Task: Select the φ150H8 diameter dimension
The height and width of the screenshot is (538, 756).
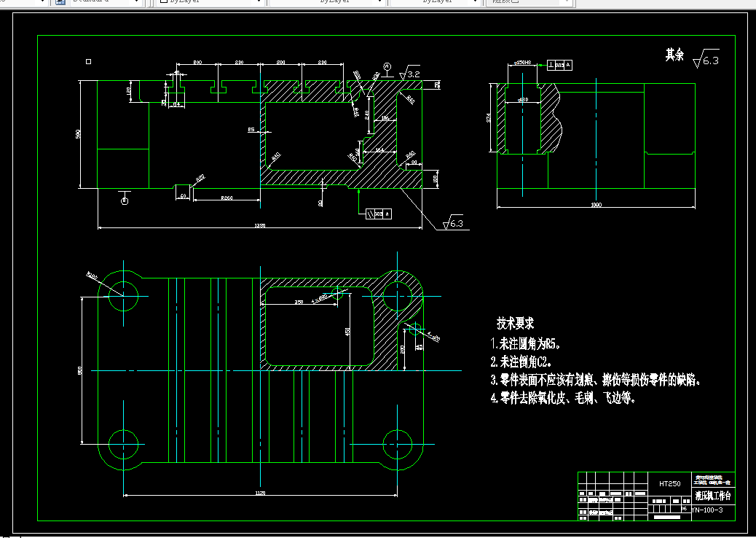Action: 523,62
